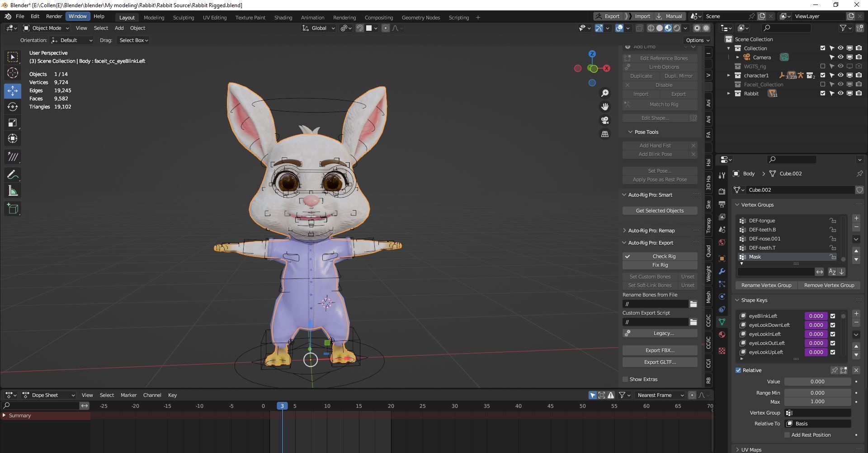Switch to rendered viewport shading

click(x=677, y=28)
